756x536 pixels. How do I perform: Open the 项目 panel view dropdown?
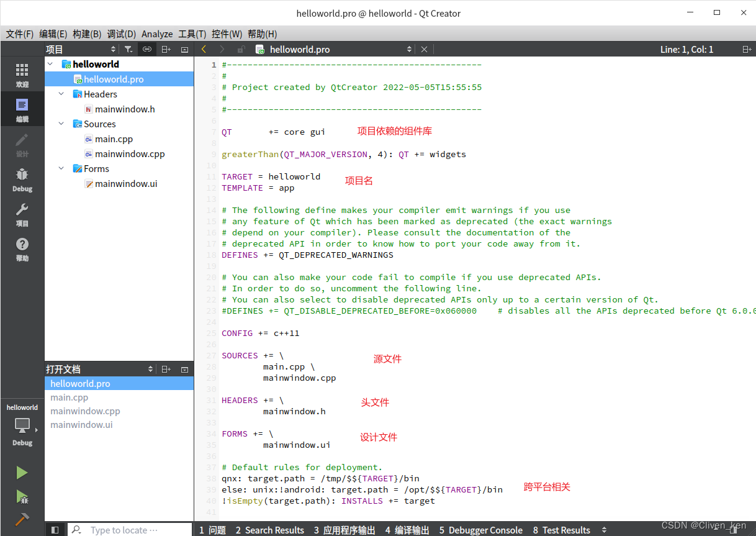[x=113, y=49]
